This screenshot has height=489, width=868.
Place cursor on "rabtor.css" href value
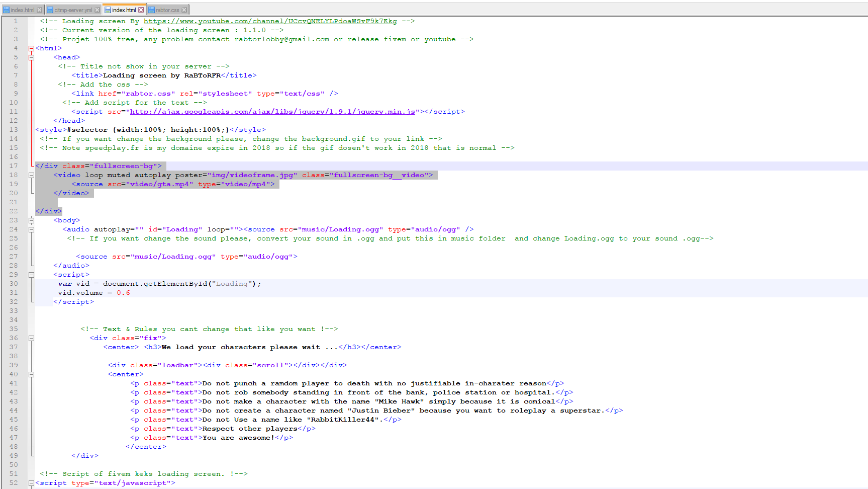(148, 94)
